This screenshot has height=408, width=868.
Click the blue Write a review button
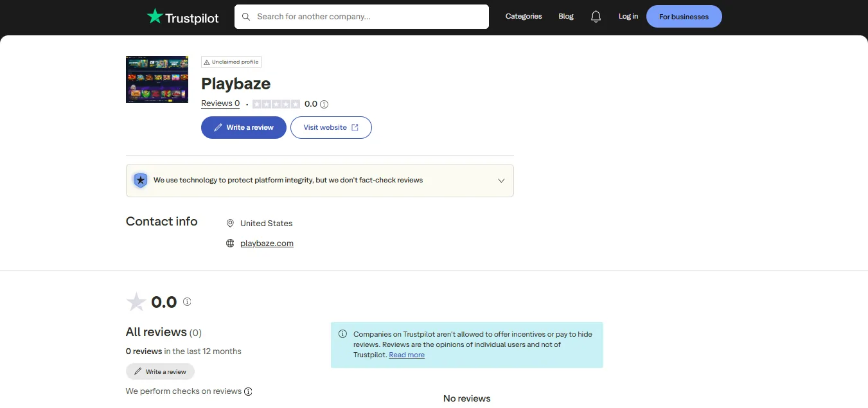click(244, 127)
